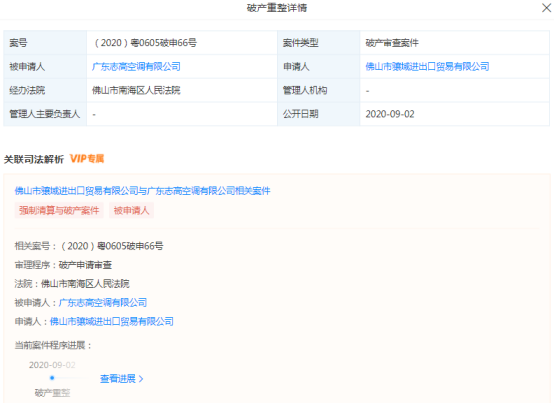Click 案件类型 header cell

click(x=319, y=43)
